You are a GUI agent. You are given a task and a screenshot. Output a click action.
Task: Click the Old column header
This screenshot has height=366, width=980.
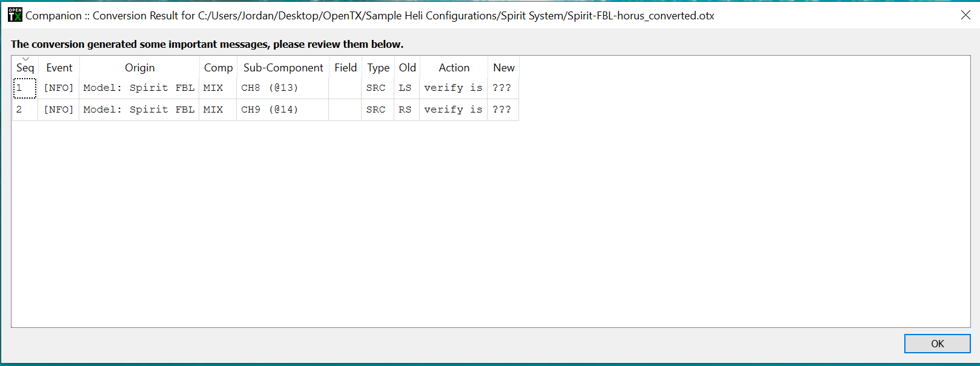[407, 68]
